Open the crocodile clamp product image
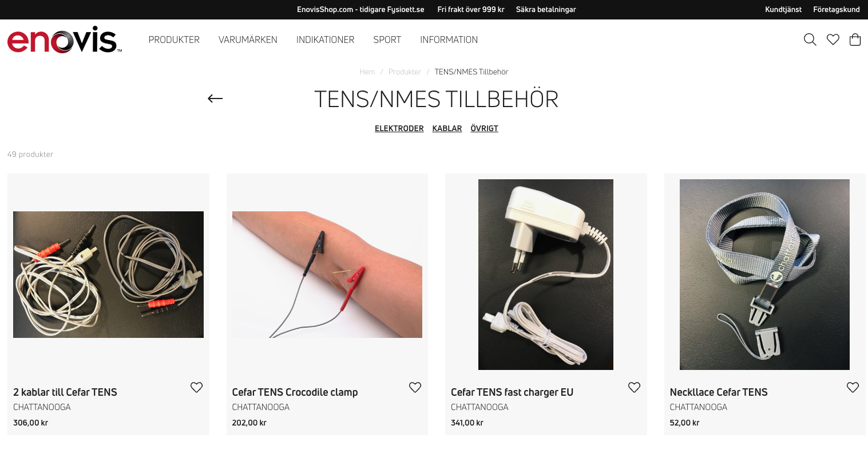The width and height of the screenshot is (868, 449). pos(327,274)
